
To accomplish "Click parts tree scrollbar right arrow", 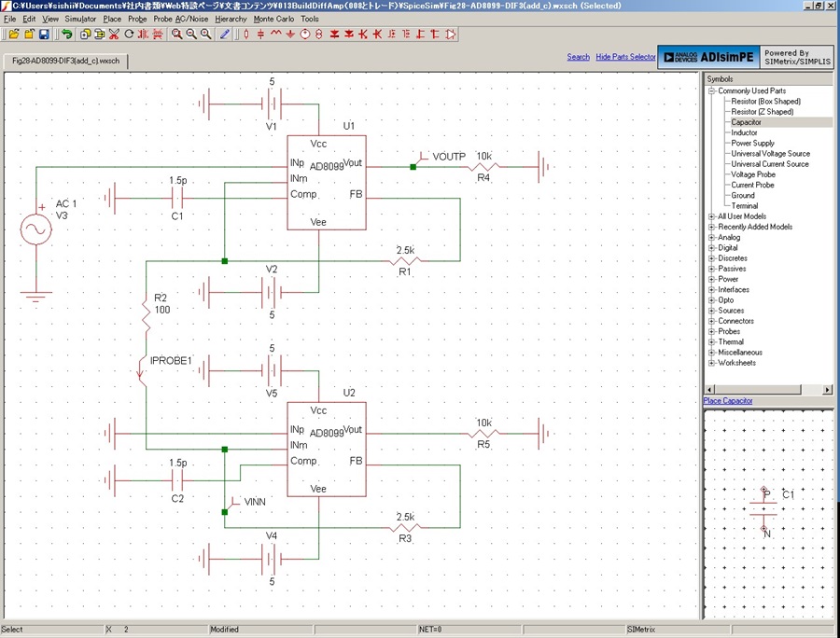I will [828, 390].
